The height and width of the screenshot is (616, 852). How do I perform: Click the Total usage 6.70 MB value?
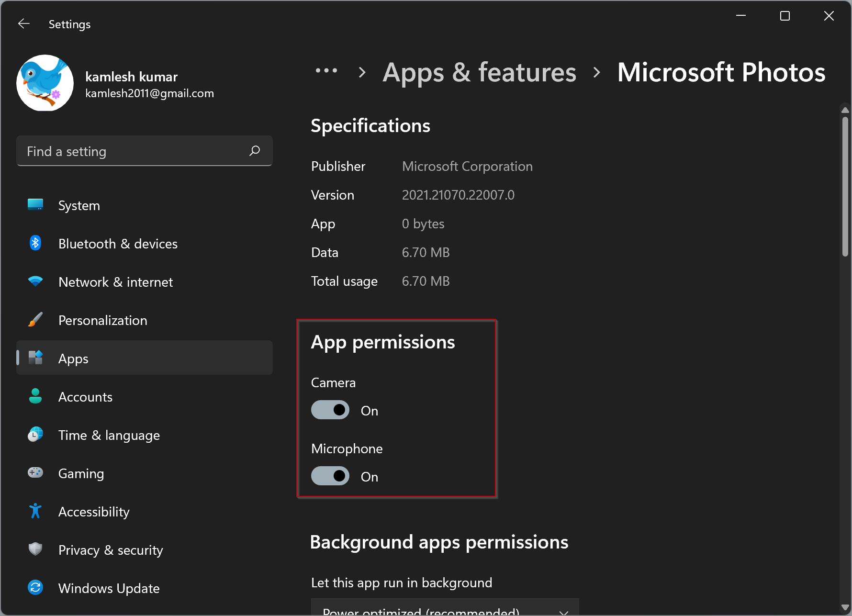[x=426, y=281]
